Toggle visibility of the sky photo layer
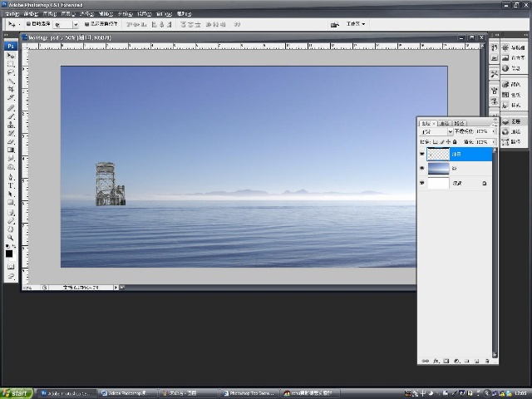Image resolution: width=532 pixels, height=399 pixels. click(422, 168)
